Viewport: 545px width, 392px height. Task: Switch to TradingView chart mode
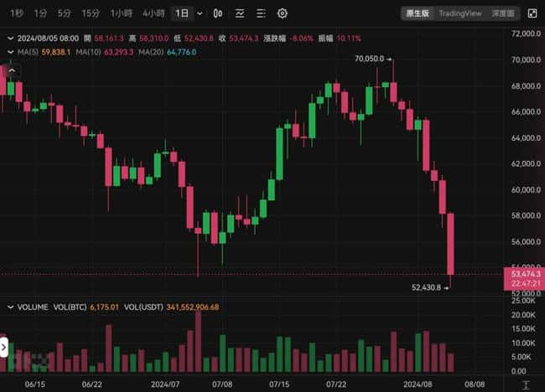point(460,13)
